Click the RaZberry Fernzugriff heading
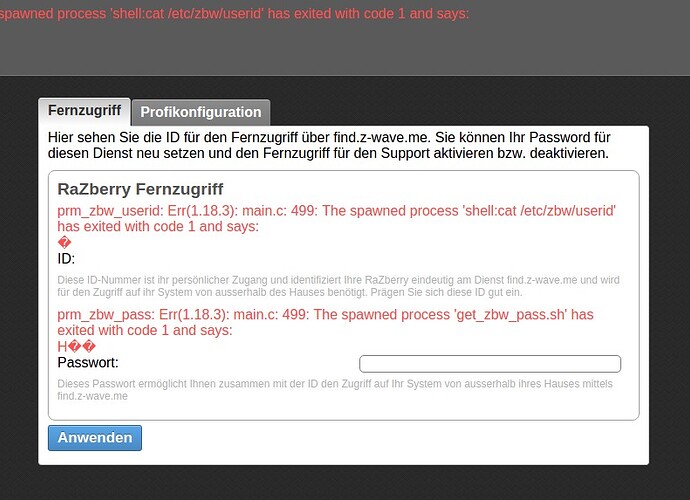This screenshot has width=690, height=500. [140, 189]
